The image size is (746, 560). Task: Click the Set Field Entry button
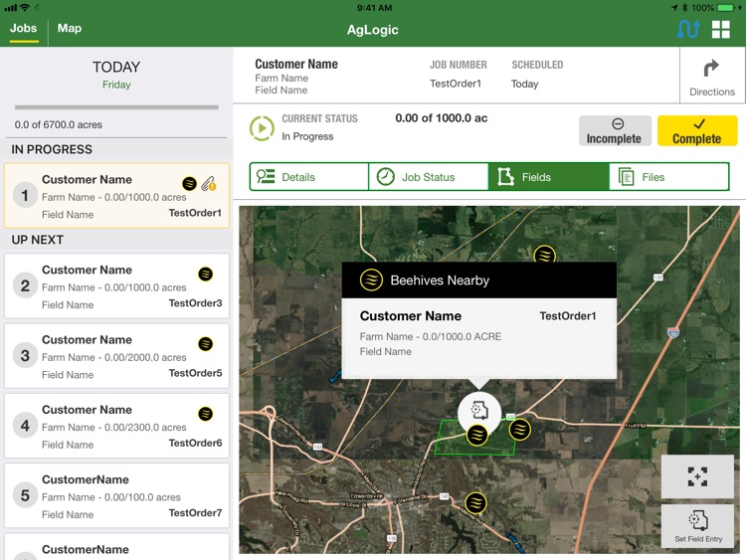tap(697, 526)
